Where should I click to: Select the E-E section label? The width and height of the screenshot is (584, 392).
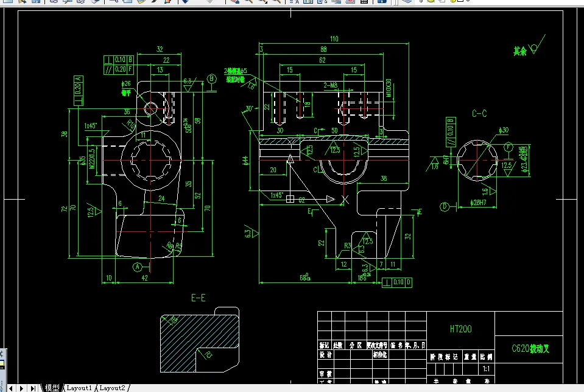tap(198, 298)
